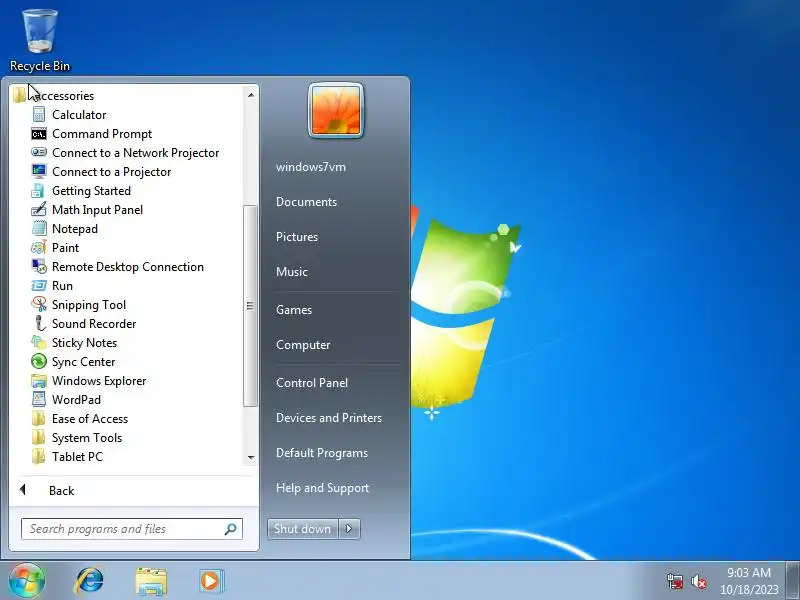
Task: Click the Sticky Notes icon
Action: coord(39,342)
